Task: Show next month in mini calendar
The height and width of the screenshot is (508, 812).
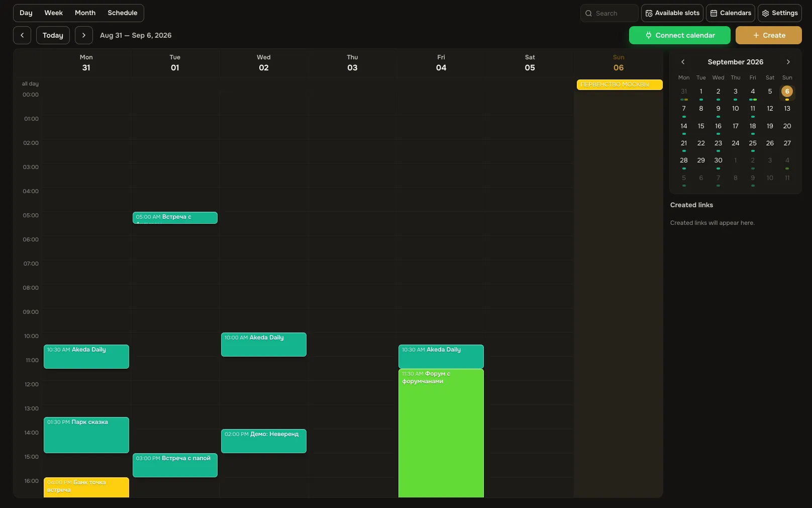Action: (788, 62)
